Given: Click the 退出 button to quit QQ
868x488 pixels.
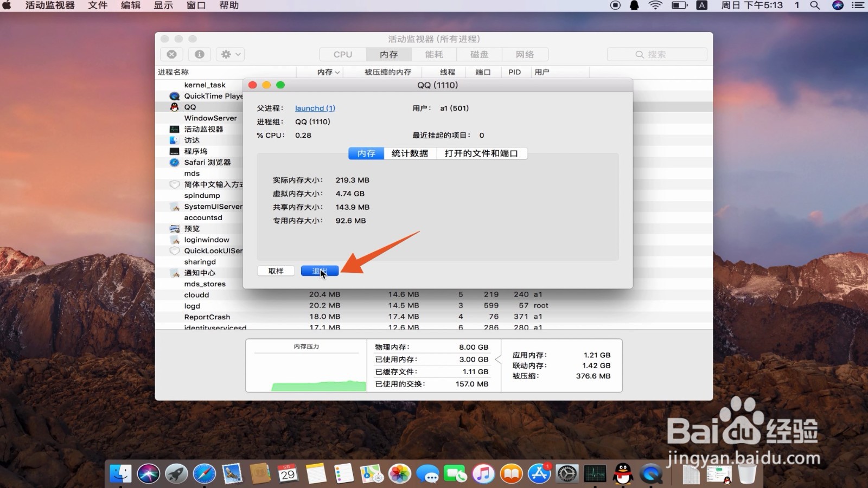Looking at the screenshot, I should click(320, 271).
